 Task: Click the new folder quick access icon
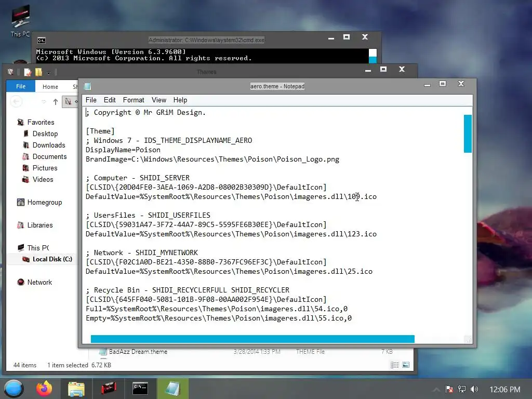tap(38, 72)
